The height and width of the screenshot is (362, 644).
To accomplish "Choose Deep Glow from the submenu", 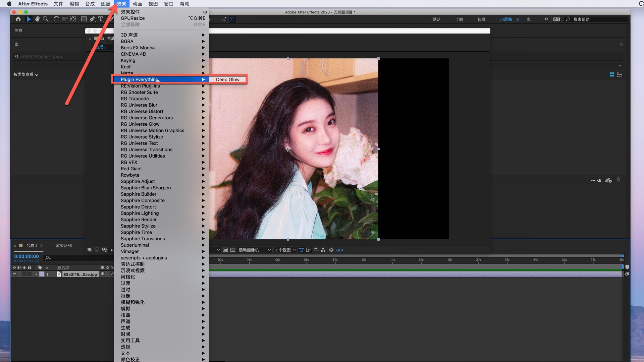I will click(x=227, y=79).
